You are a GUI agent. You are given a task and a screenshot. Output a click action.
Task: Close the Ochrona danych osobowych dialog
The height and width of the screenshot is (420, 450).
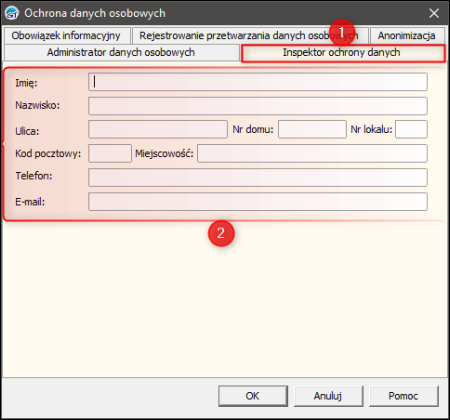[434, 13]
